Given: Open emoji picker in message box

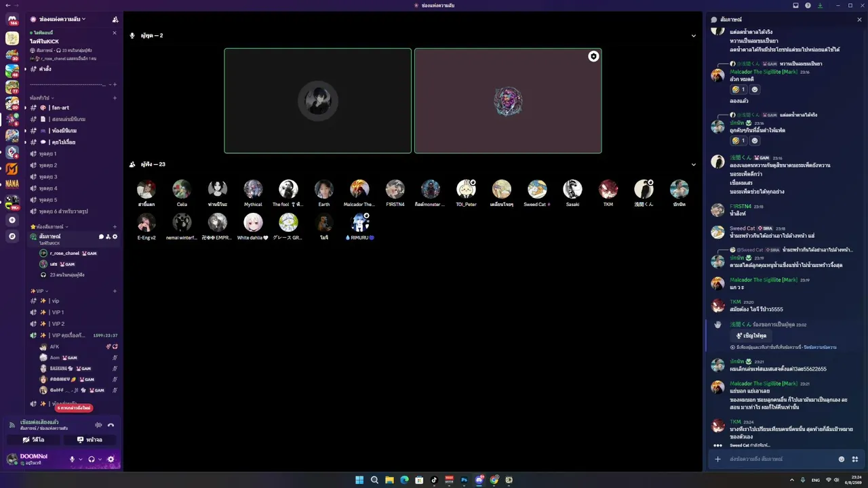Looking at the screenshot, I should click(x=842, y=459).
